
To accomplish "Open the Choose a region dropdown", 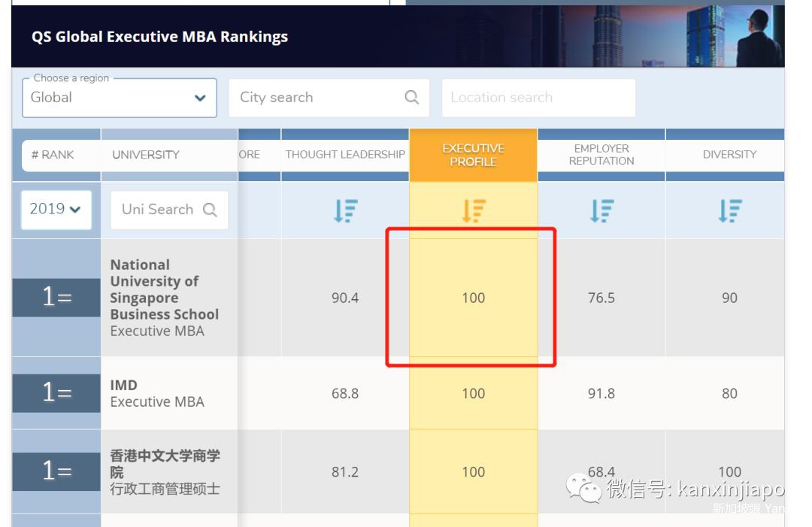I will [119, 98].
